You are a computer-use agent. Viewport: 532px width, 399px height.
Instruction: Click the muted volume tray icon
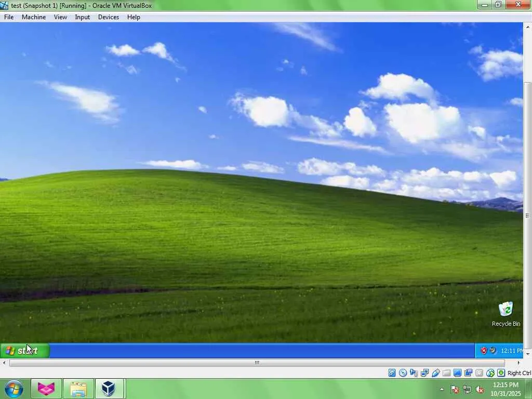(480, 389)
